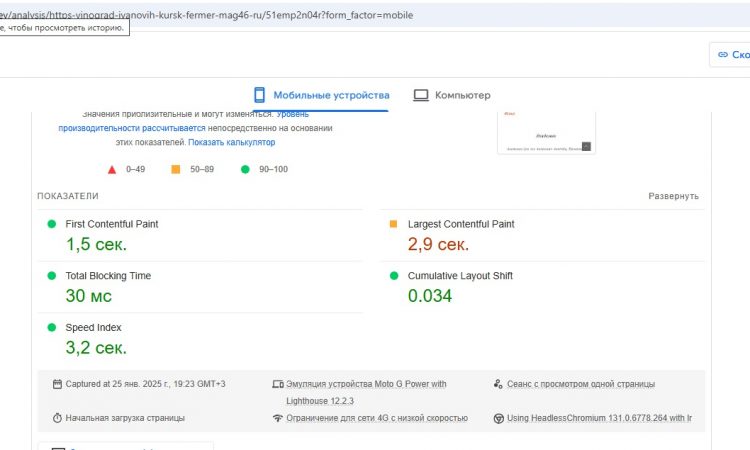Click the Captured at 25 янв. 2025 text
The image size is (750, 450).
pos(145,384)
